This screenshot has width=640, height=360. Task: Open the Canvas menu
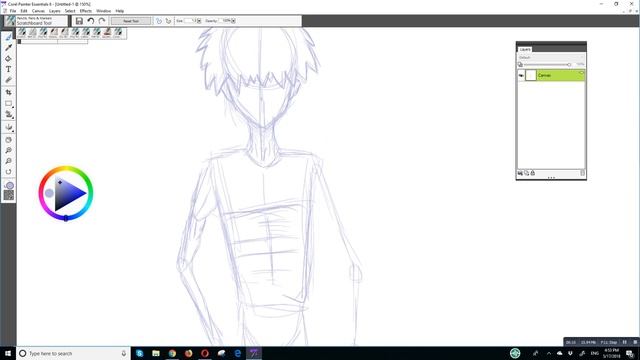(x=38, y=11)
